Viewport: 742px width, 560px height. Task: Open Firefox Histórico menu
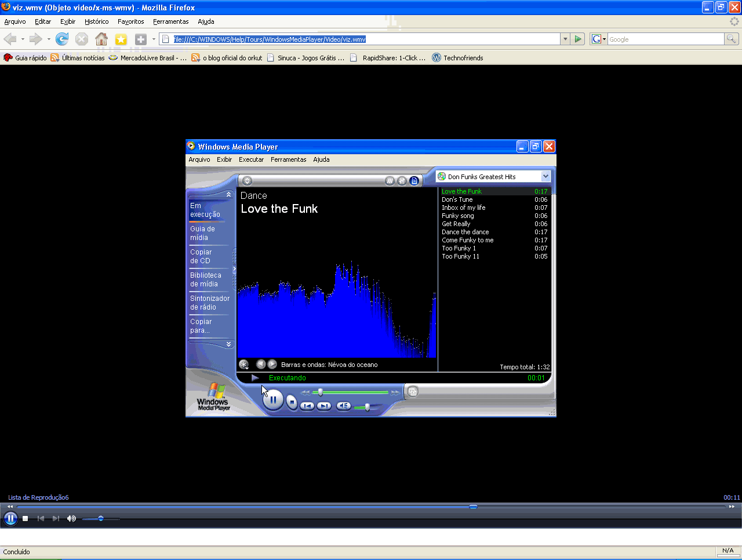(x=96, y=21)
